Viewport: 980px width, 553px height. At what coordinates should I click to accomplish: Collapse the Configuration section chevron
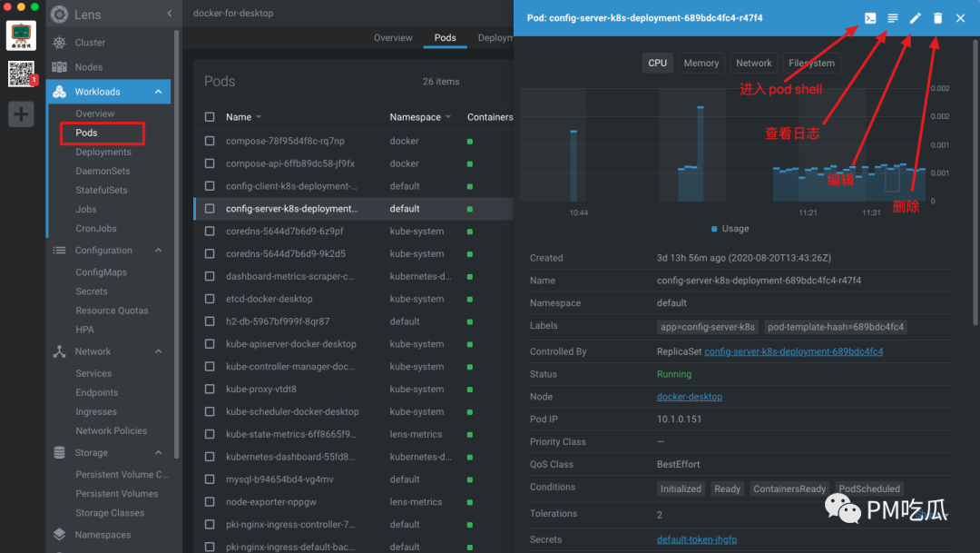tap(159, 251)
